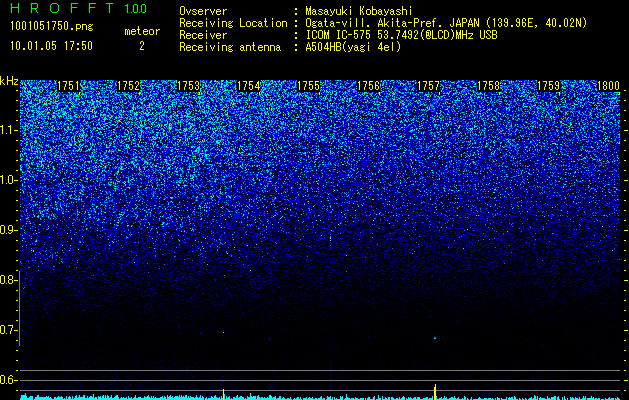
Task: Select antenna text A504HB(yagi 4el)
Action: pos(353,47)
